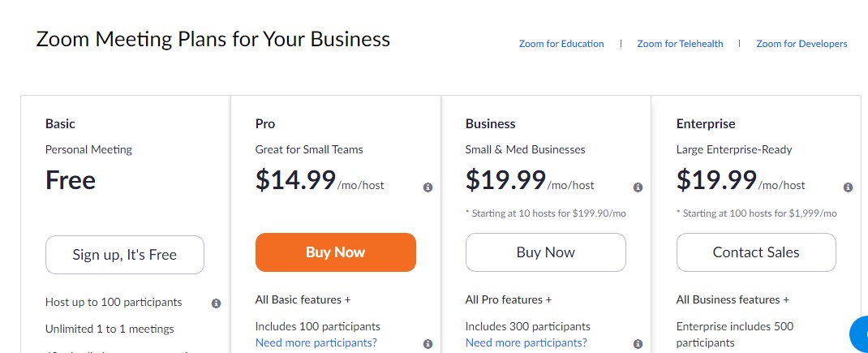Visit the Zoom for Developers link
Image resolution: width=868 pixels, height=353 pixels.
[x=801, y=44]
